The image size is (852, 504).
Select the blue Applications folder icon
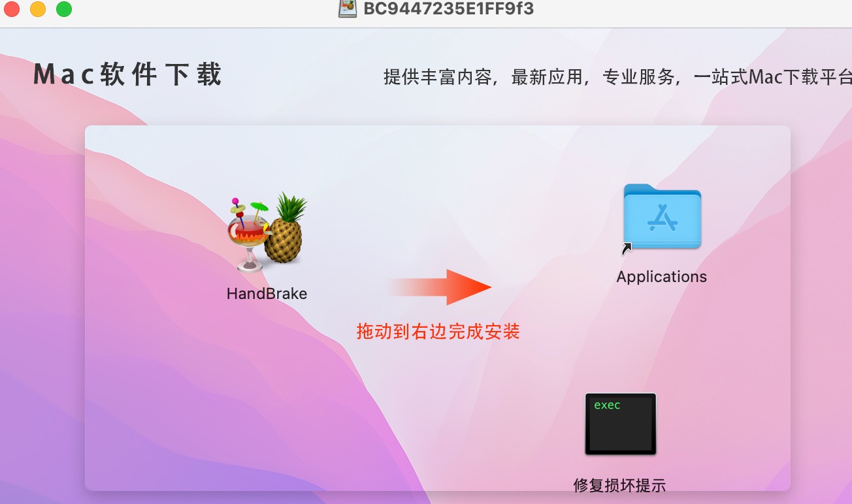click(x=662, y=217)
